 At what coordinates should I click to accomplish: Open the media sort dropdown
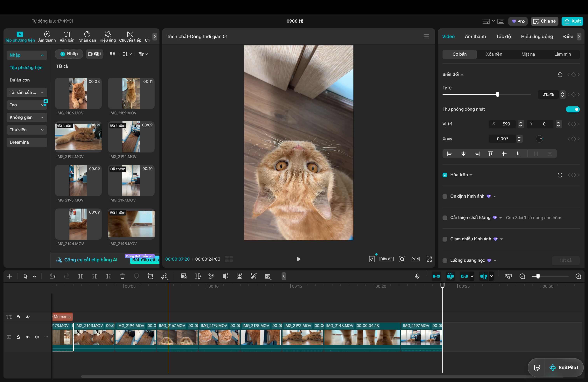pos(127,54)
